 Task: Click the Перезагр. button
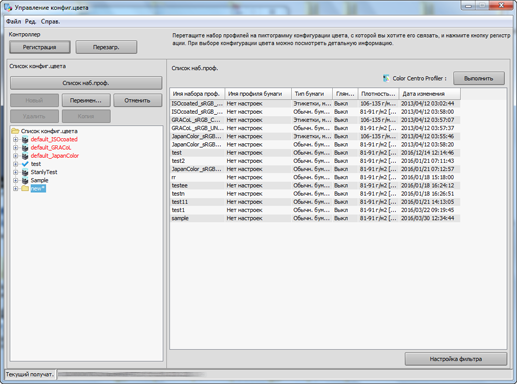pyautogui.click(x=106, y=47)
